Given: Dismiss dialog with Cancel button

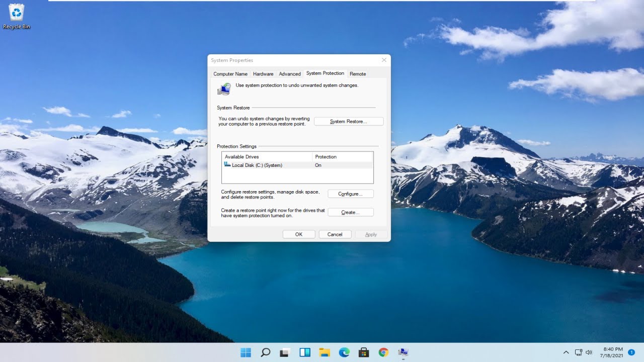Looking at the screenshot, I should pyautogui.click(x=335, y=234).
